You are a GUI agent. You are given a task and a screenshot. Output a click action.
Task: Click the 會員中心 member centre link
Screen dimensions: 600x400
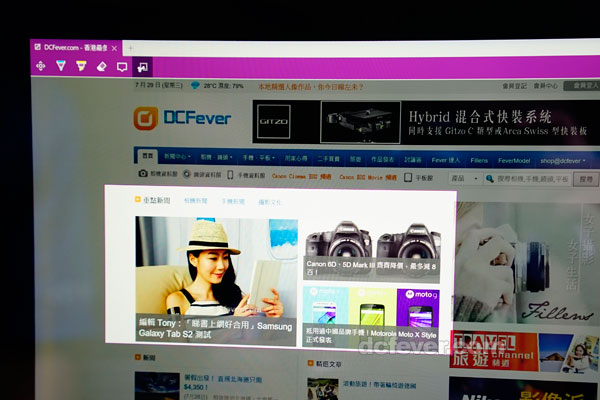click(x=546, y=86)
